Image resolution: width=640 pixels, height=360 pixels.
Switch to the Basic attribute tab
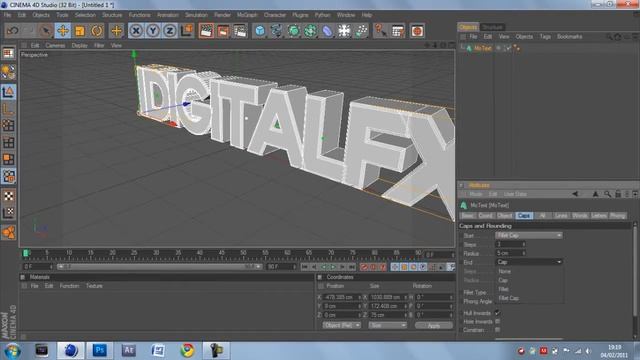(467, 216)
